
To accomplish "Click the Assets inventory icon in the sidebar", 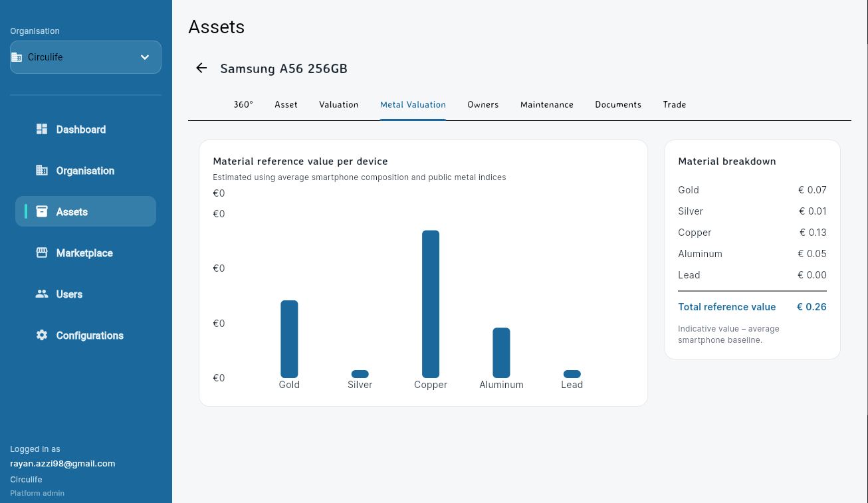I will pyautogui.click(x=41, y=211).
